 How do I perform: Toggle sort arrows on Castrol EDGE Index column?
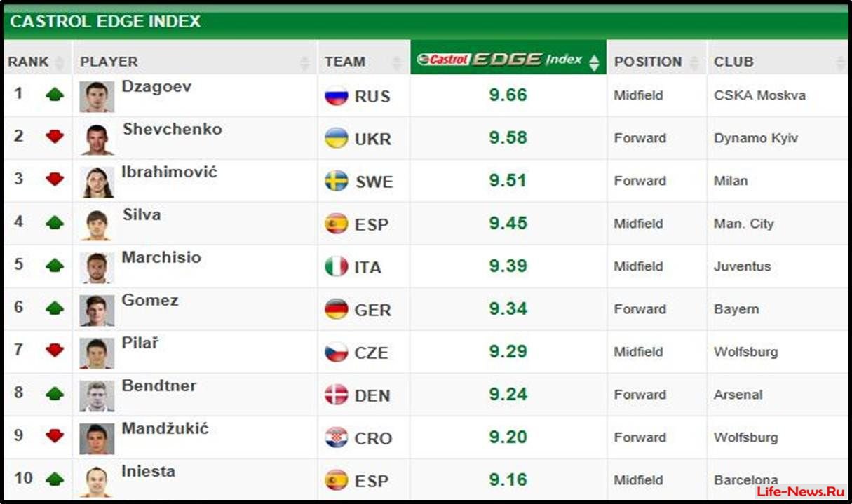(594, 62)
